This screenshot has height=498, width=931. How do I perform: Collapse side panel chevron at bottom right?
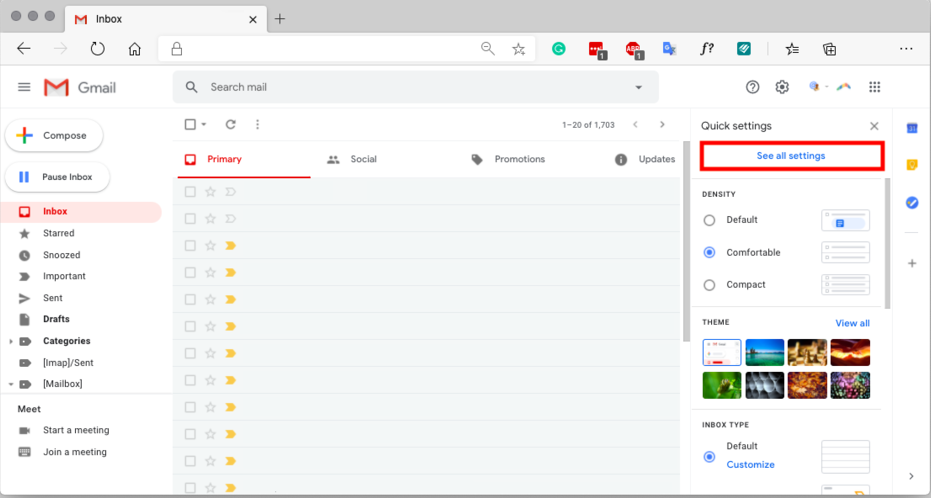click(912, 476)
